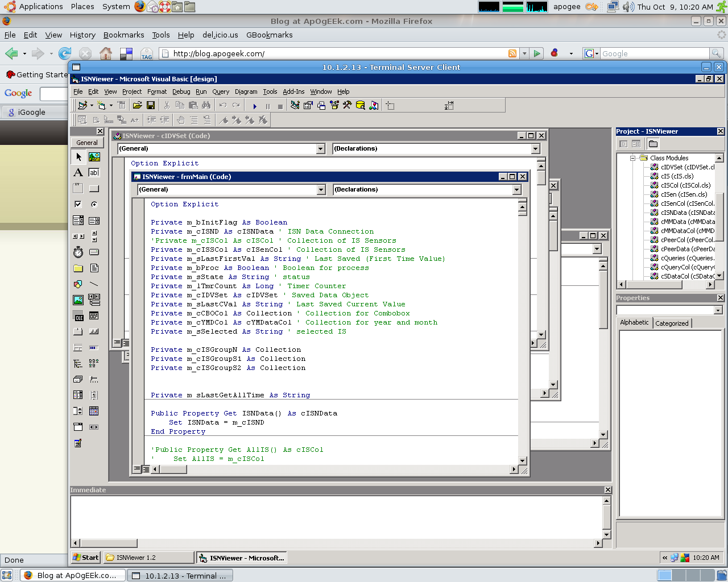This screenshot has height=582, width=728.
Task: Click the Find binoculars icon
Action: (x=206, y=105)
